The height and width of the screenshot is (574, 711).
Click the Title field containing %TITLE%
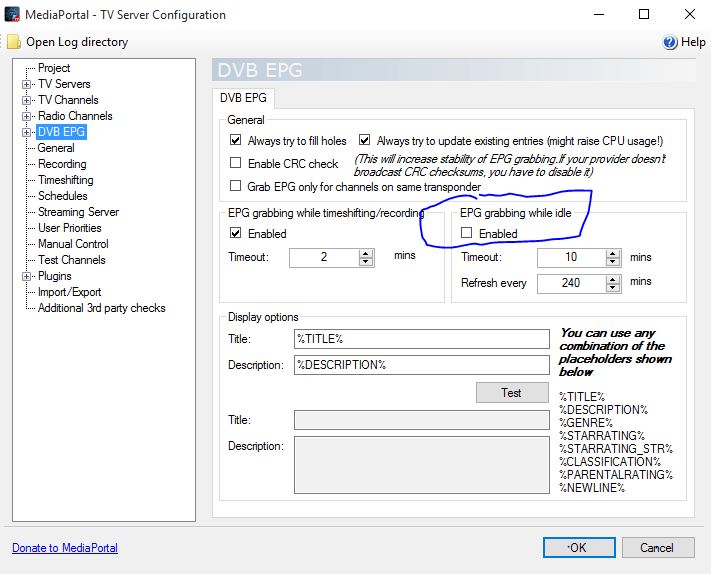tap(422, 339)
